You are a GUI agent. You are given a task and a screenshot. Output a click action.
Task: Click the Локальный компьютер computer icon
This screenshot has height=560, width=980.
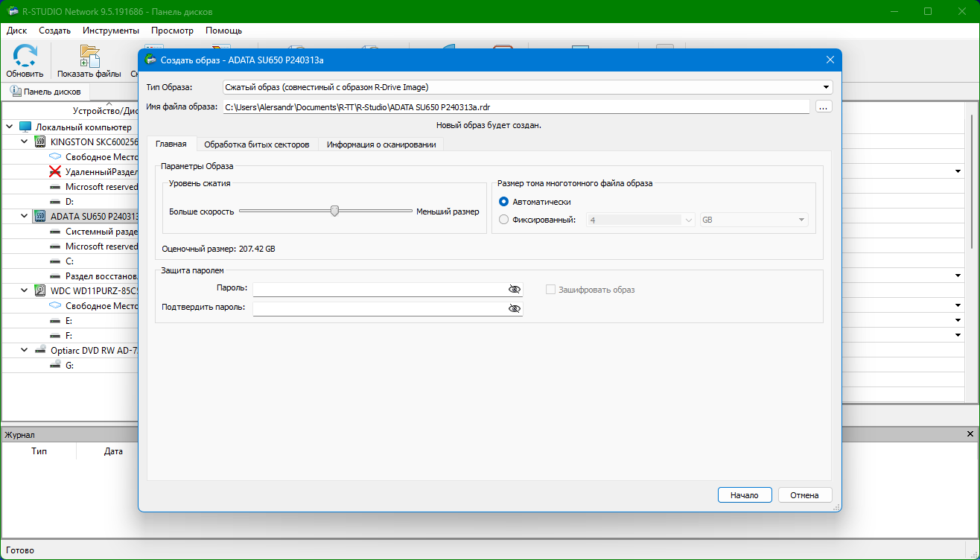pyautogui.click(x=25, y=127)
